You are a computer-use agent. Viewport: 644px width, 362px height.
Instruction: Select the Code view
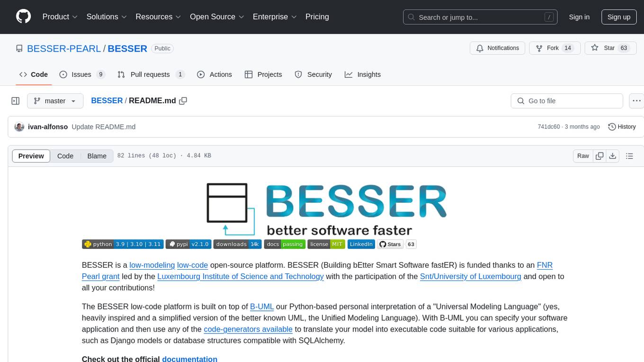coord(65,156)
